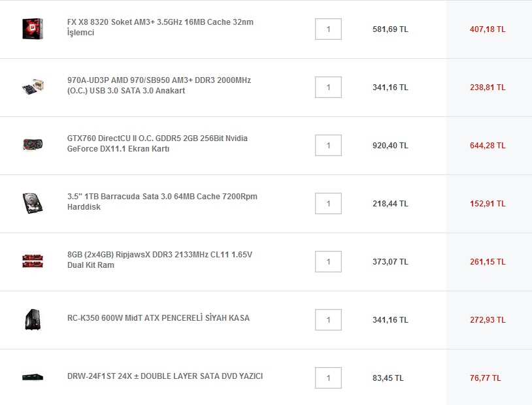Screen dimensions: 532x405
Task: Click the RC-K350 black case thumbnail
Action: click(x=33, y=319)
